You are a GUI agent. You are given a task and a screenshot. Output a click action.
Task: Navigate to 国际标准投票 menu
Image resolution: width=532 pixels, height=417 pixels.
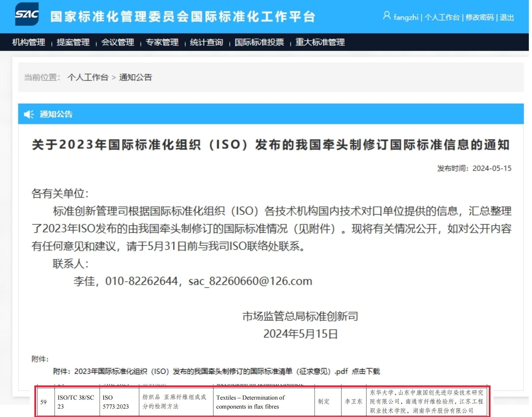(x=259, y=42)
